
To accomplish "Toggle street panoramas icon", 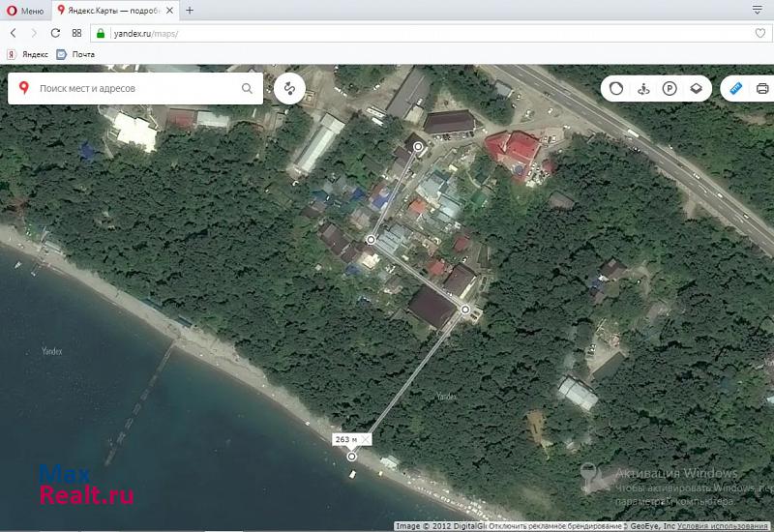I will coord(642,89).
